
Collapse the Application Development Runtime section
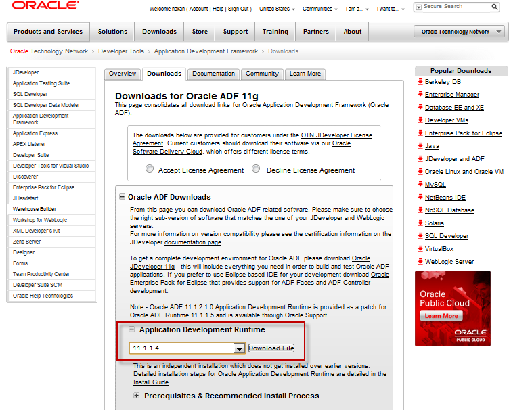131,329
